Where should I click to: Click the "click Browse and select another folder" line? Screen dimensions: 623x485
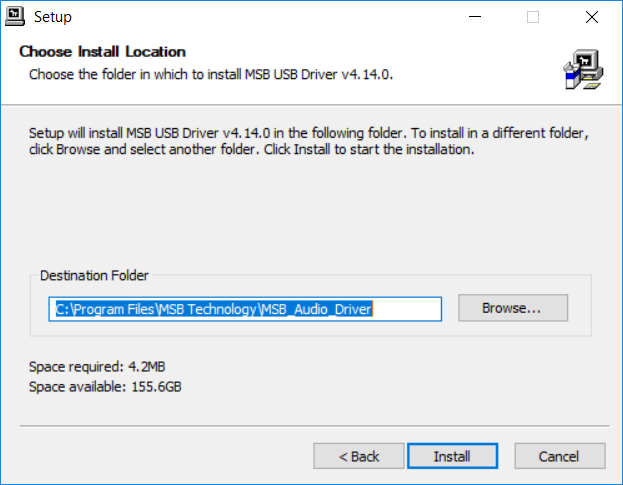[x=250, y=150]
